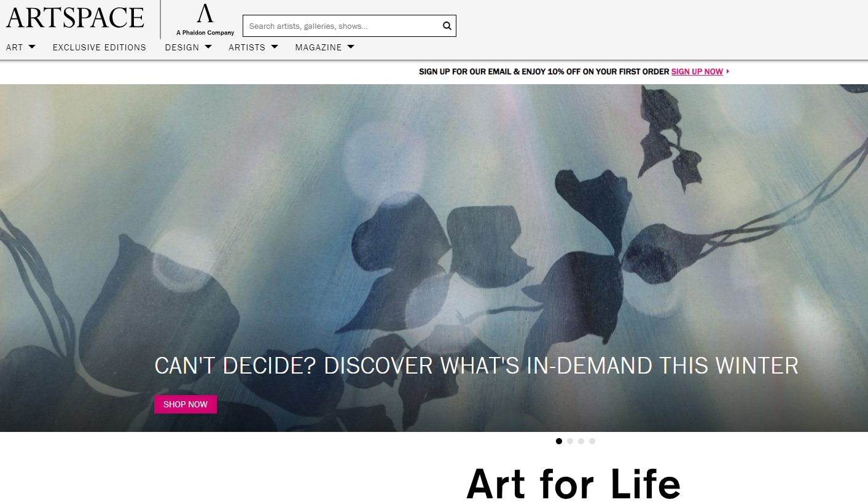Open the Artists menu item
Screen dimensions: 868x502
point(247,47)
